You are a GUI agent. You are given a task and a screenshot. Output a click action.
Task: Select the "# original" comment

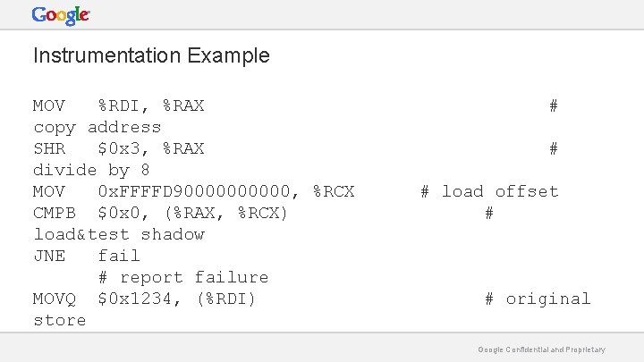(x=538, y=299)
